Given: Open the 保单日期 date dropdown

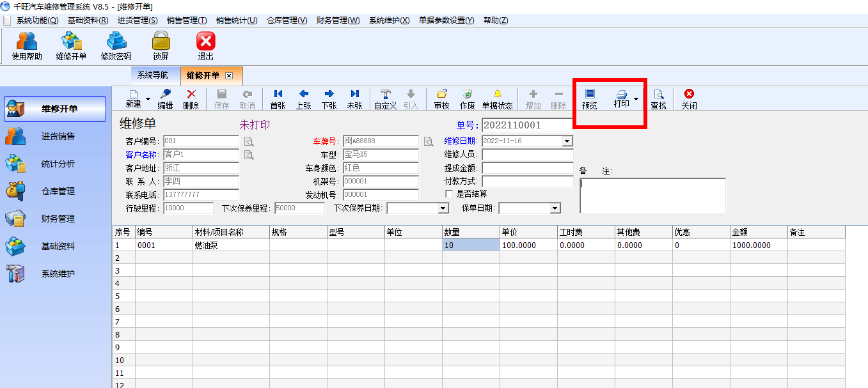Looking at the screenshot, I should pyautogui.click(x=555, y=208).
